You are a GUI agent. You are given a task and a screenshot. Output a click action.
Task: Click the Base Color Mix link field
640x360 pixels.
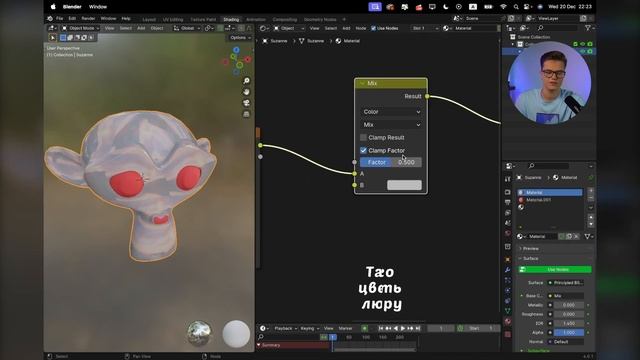[x=566, y=296]
